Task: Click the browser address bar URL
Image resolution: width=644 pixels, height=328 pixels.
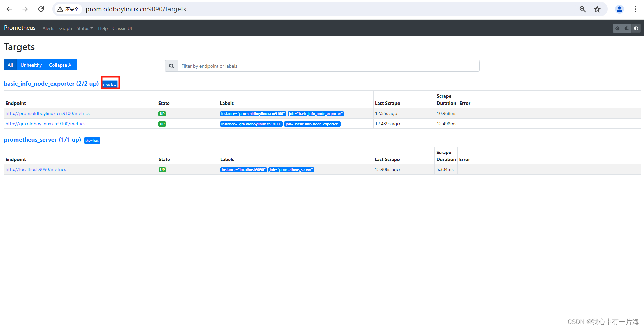Action: click(136, 9)
